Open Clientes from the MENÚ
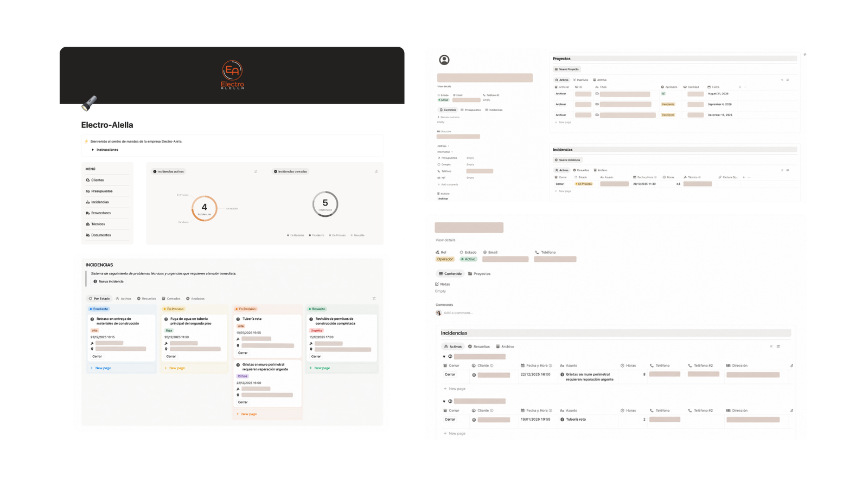The width and height of the screenshot is (868, 488). coord(98,180)
